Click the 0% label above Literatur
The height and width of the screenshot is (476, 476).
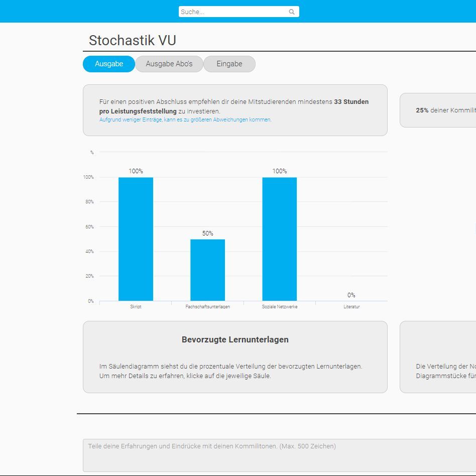(351, 295)
